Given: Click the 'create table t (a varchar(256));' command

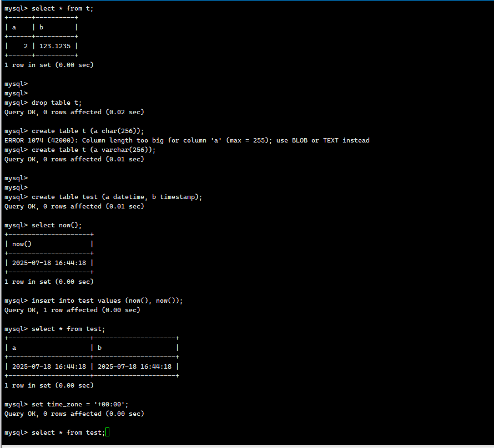Looking at the screenshot, I should click(x=94, y=150).
